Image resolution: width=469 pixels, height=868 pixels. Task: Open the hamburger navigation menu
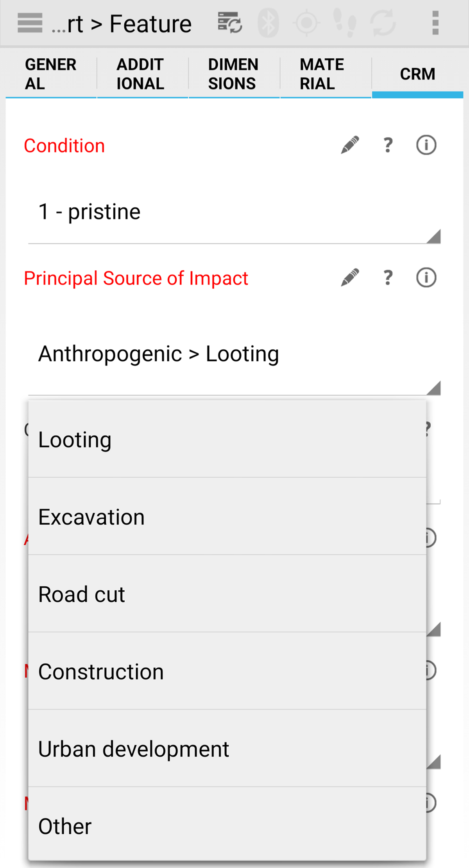[30, 23]
